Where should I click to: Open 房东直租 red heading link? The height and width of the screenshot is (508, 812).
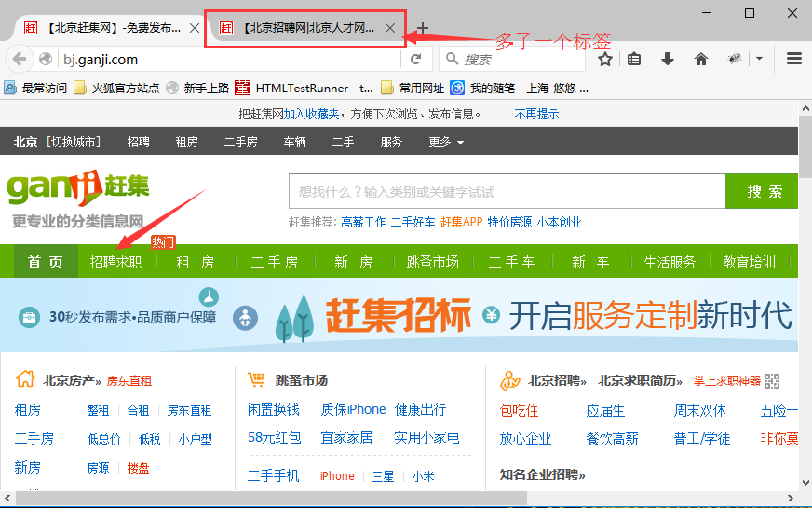[129, 381]
